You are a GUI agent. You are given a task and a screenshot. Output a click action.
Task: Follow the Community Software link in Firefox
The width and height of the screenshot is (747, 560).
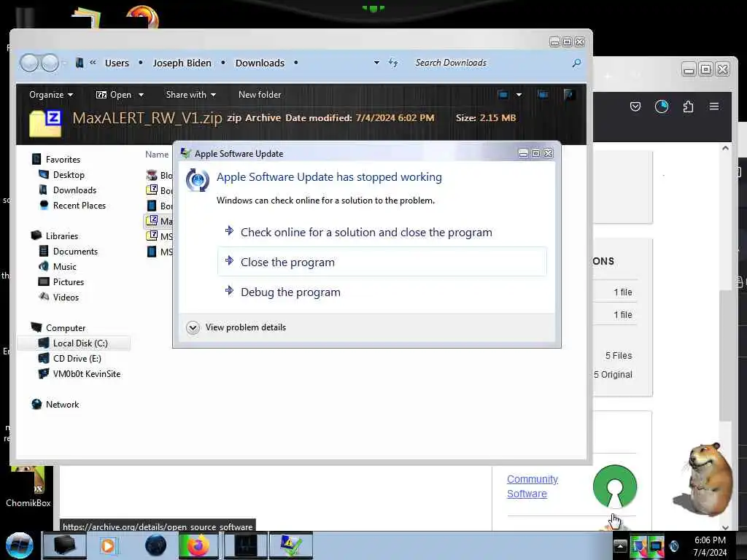pos(532,486)
